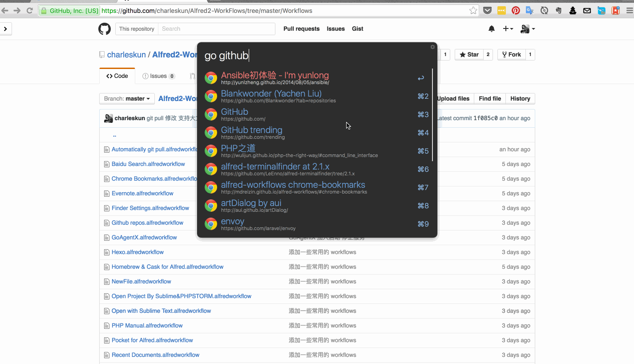Image resolution: width=634 pixels, height=364 pixels.
Task: Open Finder Settings.alfredworkflow file
Action: point(150,208)
